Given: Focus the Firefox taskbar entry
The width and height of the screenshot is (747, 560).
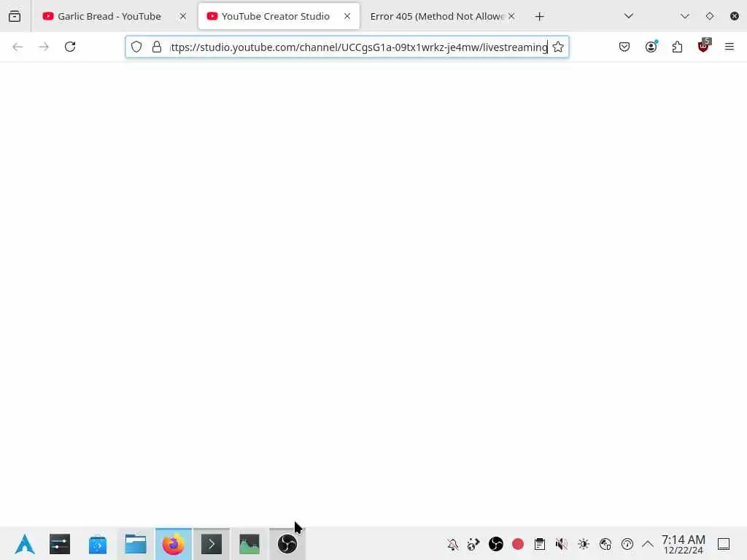Looking at the screenshot, I should [x=174, y=544].
